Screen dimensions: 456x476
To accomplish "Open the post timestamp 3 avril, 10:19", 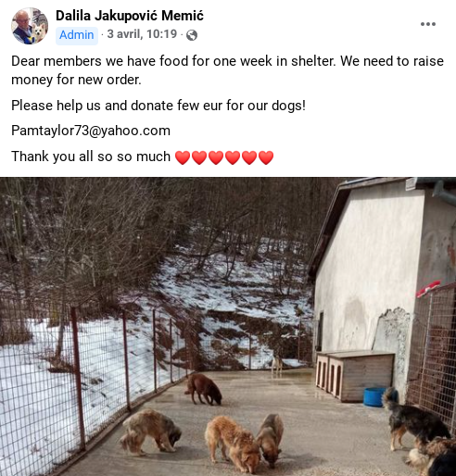I will [x=142, y=34].
